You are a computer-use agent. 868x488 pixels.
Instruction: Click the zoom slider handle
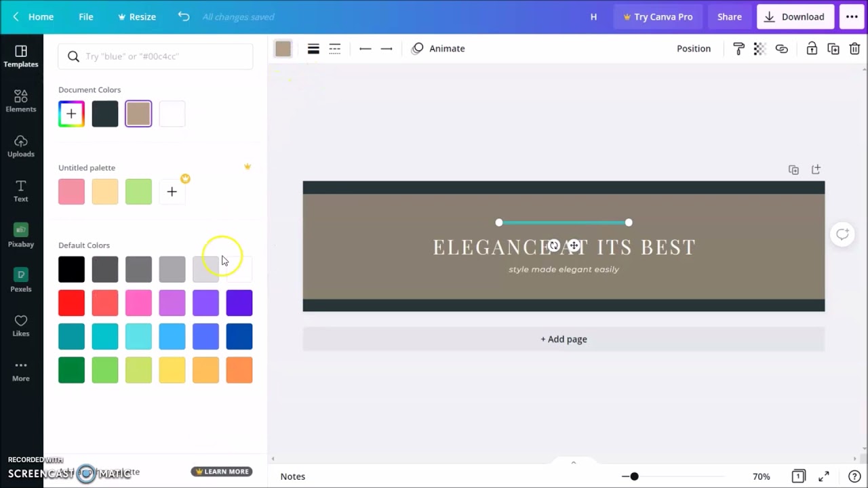click(x=634, y=476)
